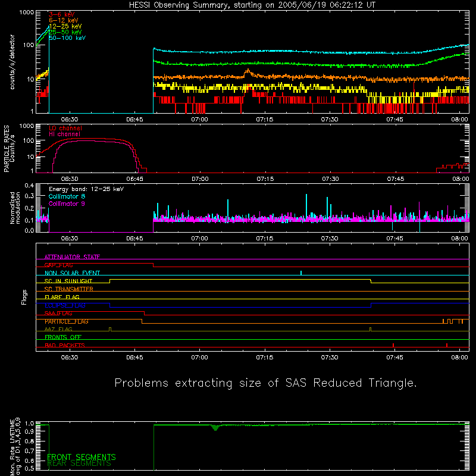
Task: Click the second BAD_PACKETS spike near 07:57
Action: click(447, 345)
